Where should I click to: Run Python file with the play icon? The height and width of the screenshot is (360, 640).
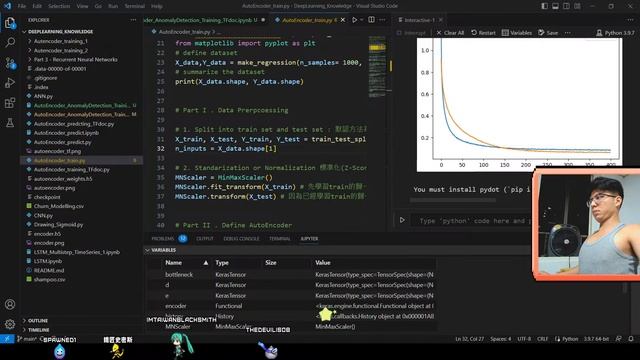pyautogui.click(x=354, y=20)
